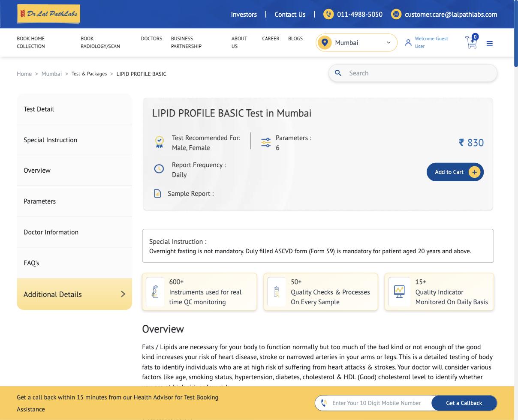Open Business Partnership menu item

pyautogui.click(x=186, y=42)
